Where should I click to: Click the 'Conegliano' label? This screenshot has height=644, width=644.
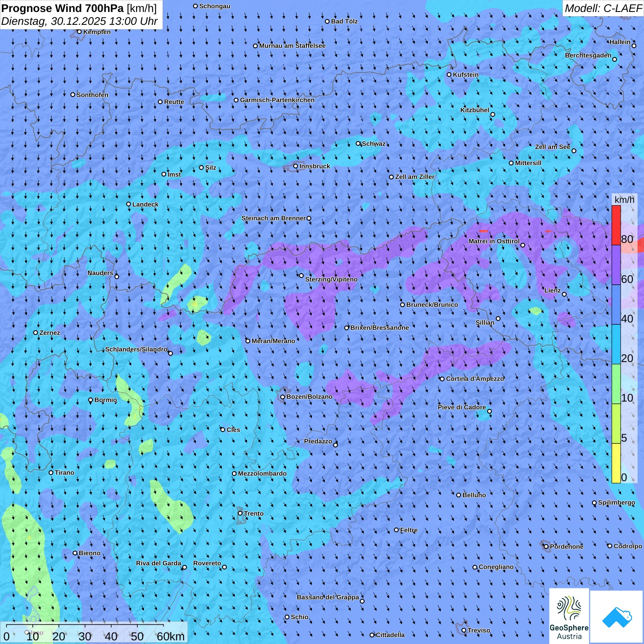(x=496, y=567)
